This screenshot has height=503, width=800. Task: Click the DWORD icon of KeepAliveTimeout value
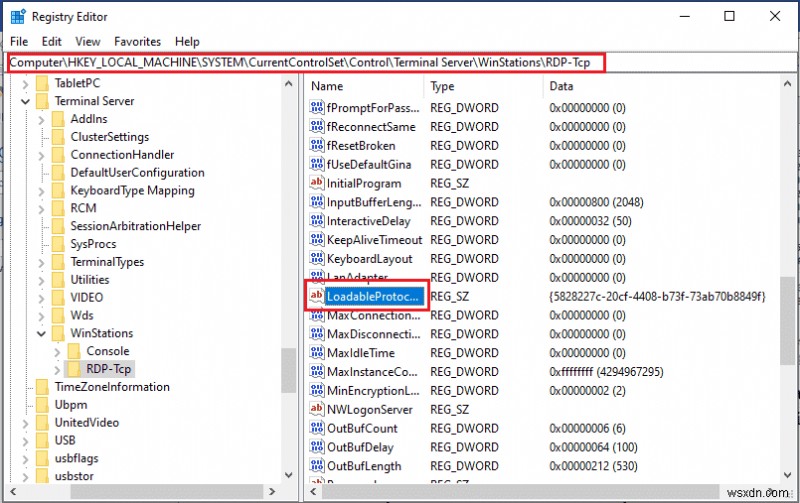tap(317, 240)
